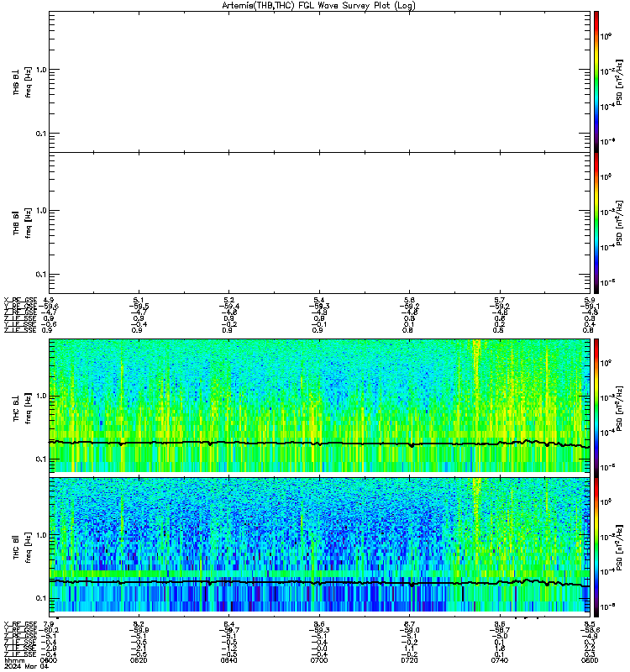
Task: Click the '2024 Mar 04' date label
Action: click(x=27, y=666)
